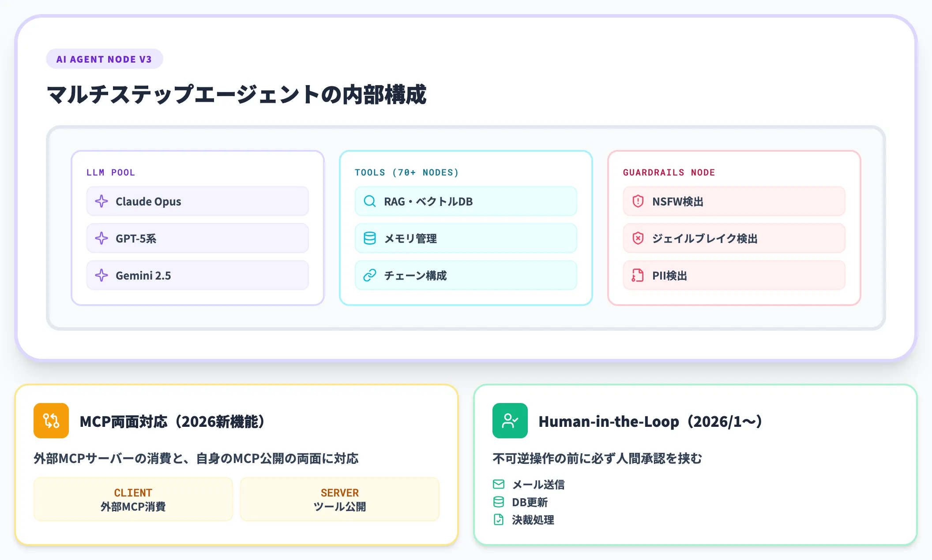Click the GUARDRAILS NODE heading
Image resolution: width=932 pixels, height=560 pixels.
pyautogui.click(x=669, y=172)
